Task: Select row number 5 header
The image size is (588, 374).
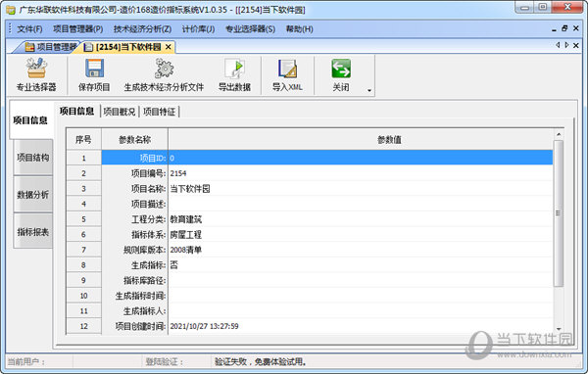Action: point(83,219)
